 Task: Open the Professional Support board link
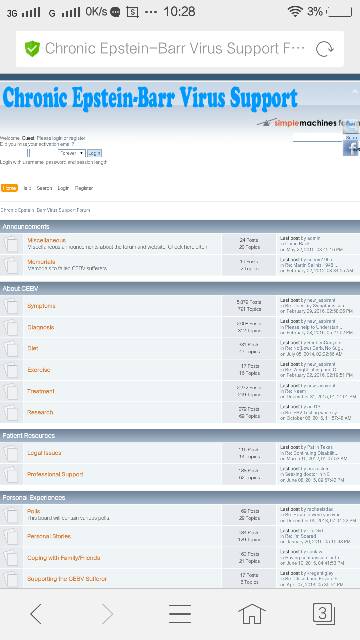[x=55, y=474]
